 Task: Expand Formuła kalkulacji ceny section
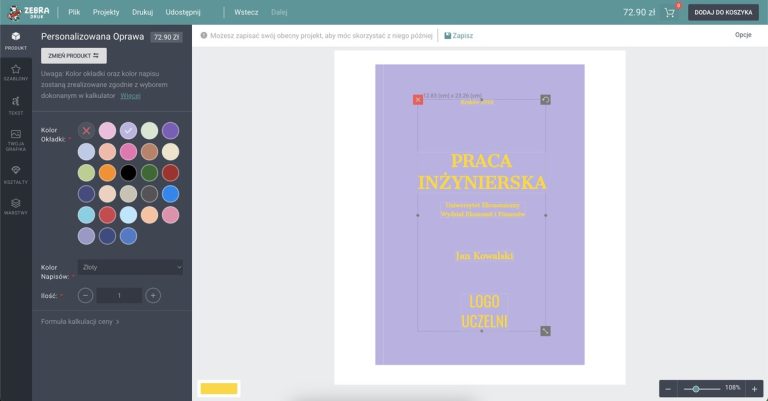[x=80, y=322]
